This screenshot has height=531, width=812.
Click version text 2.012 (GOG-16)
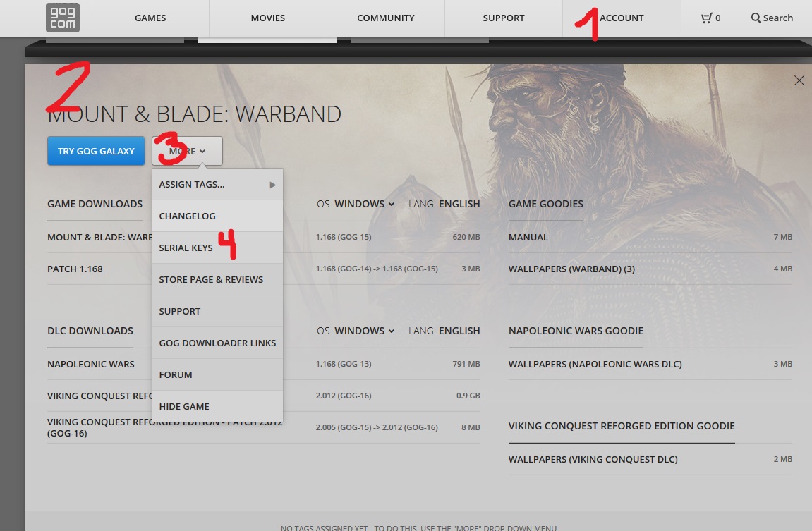[x=344, y=396]
